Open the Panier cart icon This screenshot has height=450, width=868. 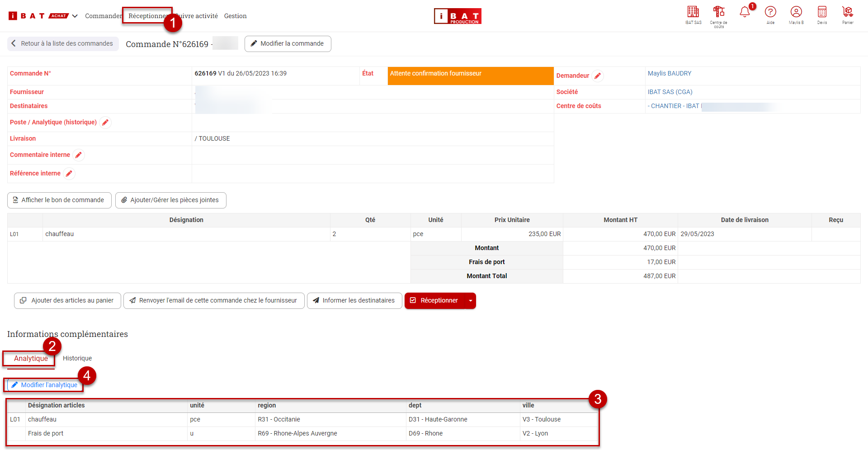coord(848,12)
